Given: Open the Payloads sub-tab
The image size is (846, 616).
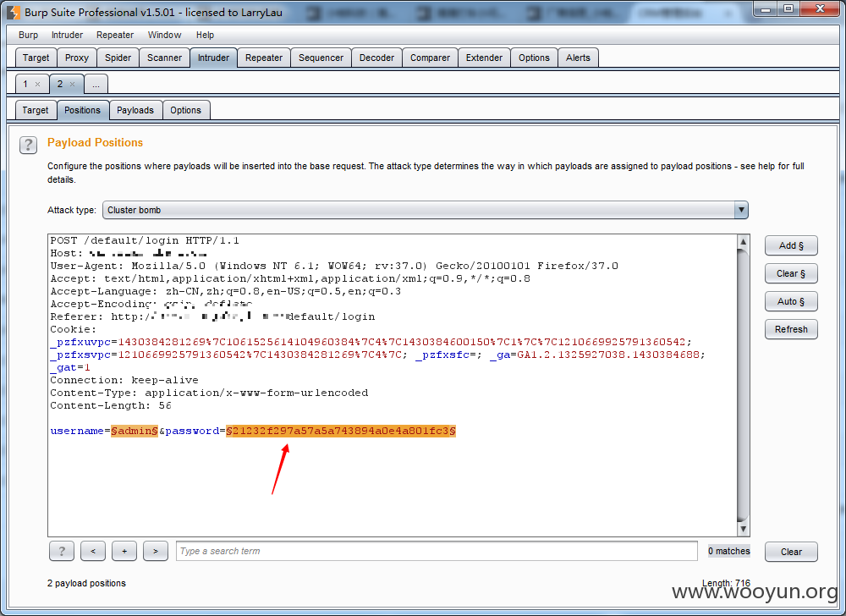Looking at the screenshot, I should tap(135, 110).
